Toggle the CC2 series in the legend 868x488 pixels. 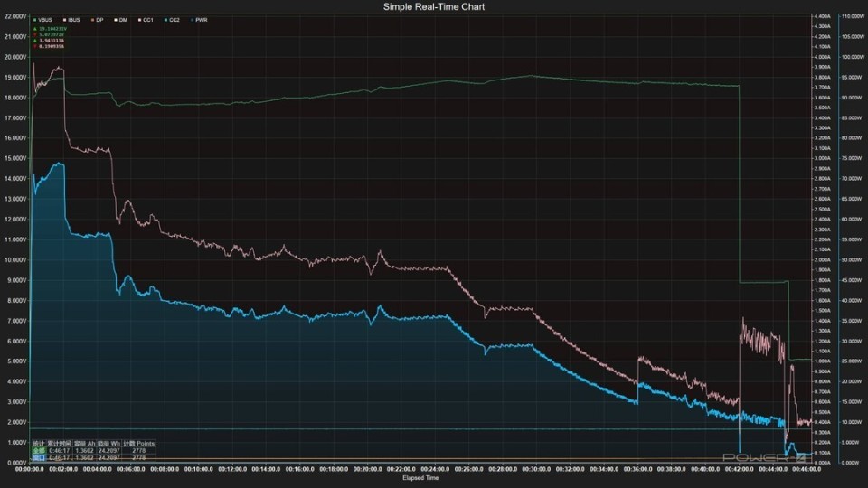[x=172, y=20]
